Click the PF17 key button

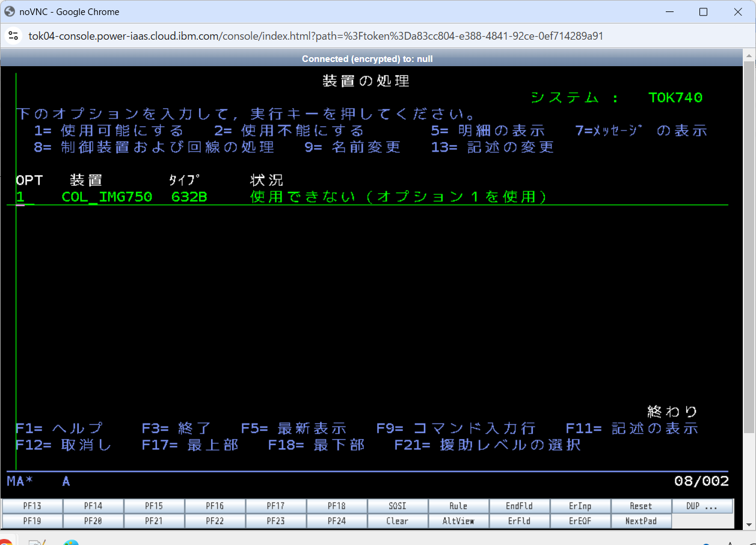point(276,506)
